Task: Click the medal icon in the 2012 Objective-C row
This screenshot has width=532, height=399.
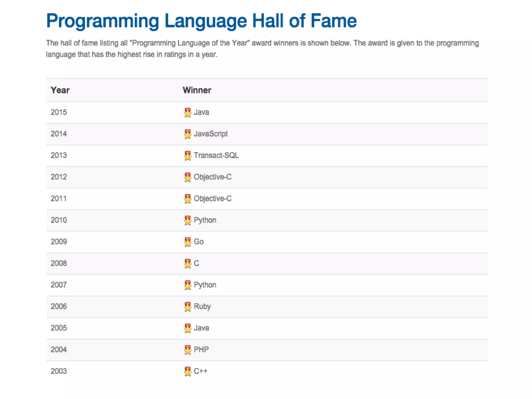Action: [x=187, y=177]
